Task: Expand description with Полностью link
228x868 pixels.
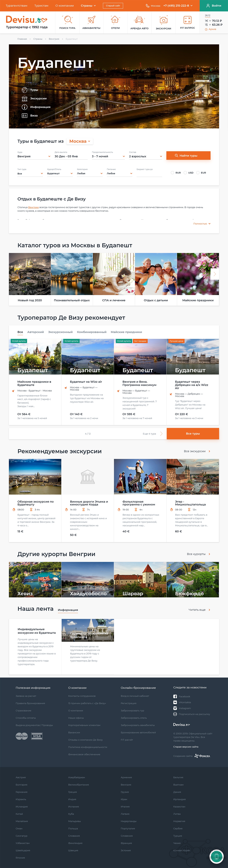Action: click(x=202, y=224)
